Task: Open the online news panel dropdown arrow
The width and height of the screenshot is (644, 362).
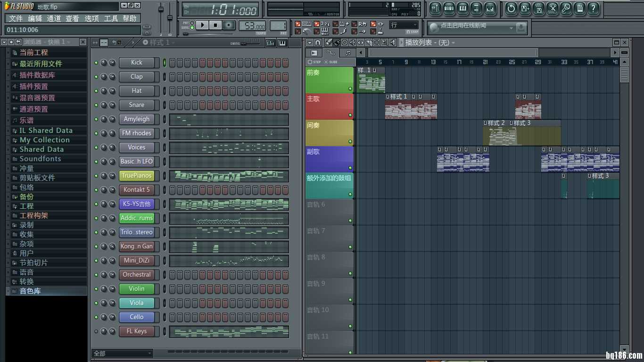Action: coord(511,28)
